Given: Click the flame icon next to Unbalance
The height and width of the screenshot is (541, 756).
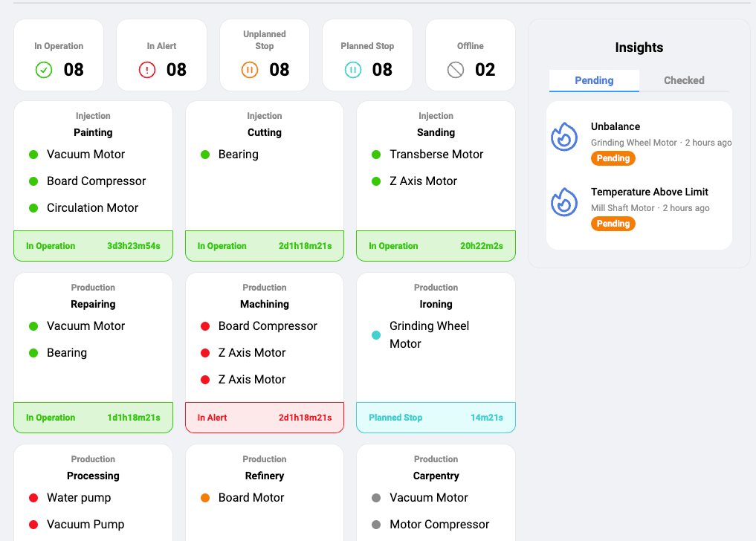Looking at the screenshot, I should [564, 137].
